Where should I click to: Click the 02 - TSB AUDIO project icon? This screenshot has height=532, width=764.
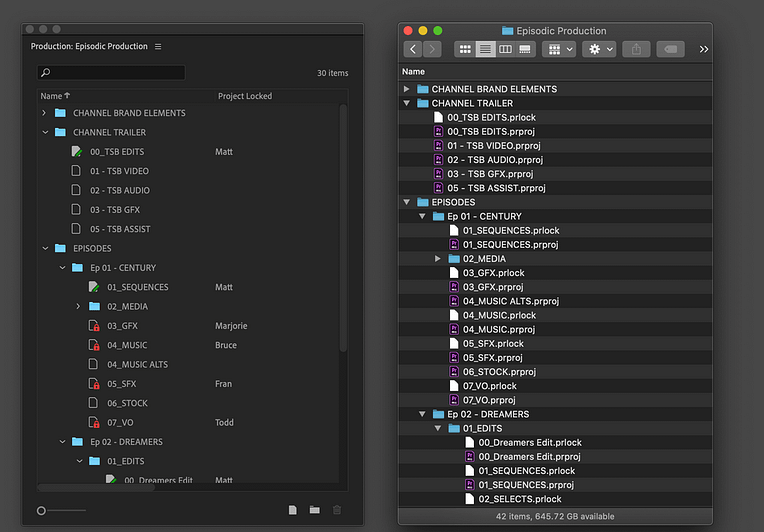[x=76, y=190]
